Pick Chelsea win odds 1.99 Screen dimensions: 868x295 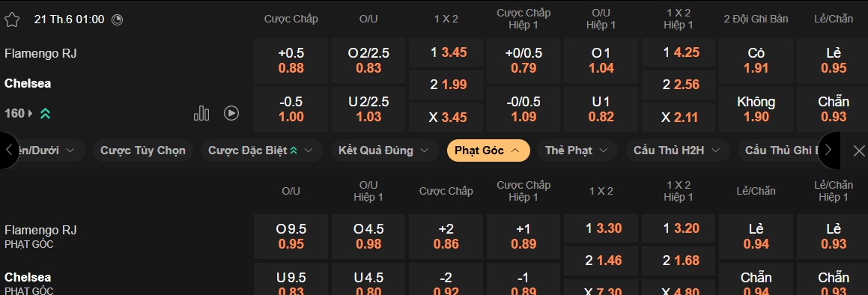pyautogui.click(x=447, y=85)
